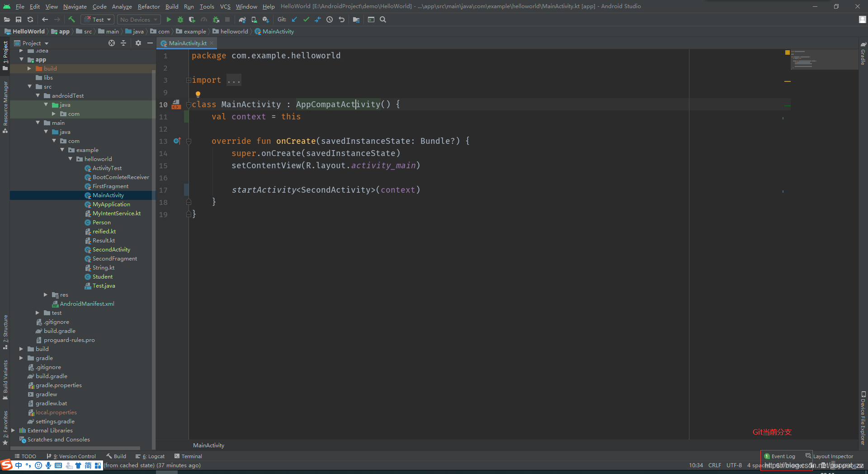Image resolution: width=868 pixels, height=474 pixels.
Task: Start debugging with the green bug icon
Action: click(180, 19)
